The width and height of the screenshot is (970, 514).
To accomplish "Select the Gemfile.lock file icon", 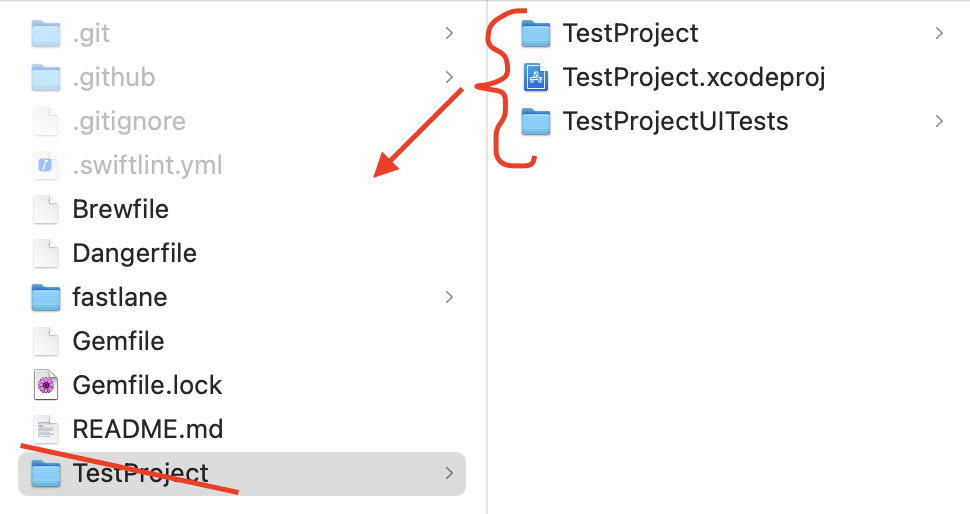I will [46, 385].
